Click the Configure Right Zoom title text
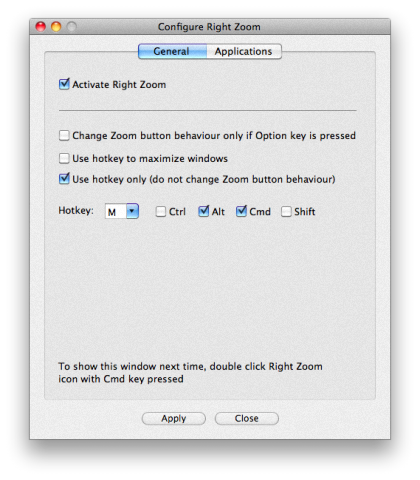 tap(209, 27)
